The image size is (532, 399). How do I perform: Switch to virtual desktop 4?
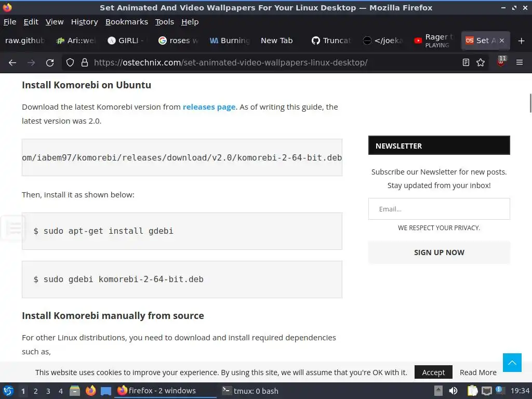coord(61,391)
